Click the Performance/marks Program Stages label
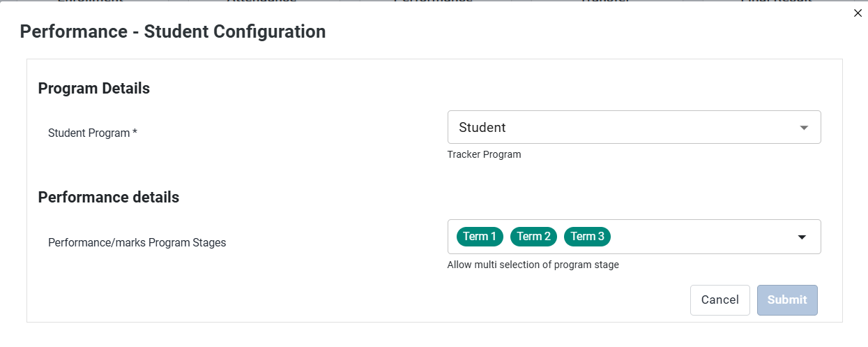868x347 pixels. (137, 243)
